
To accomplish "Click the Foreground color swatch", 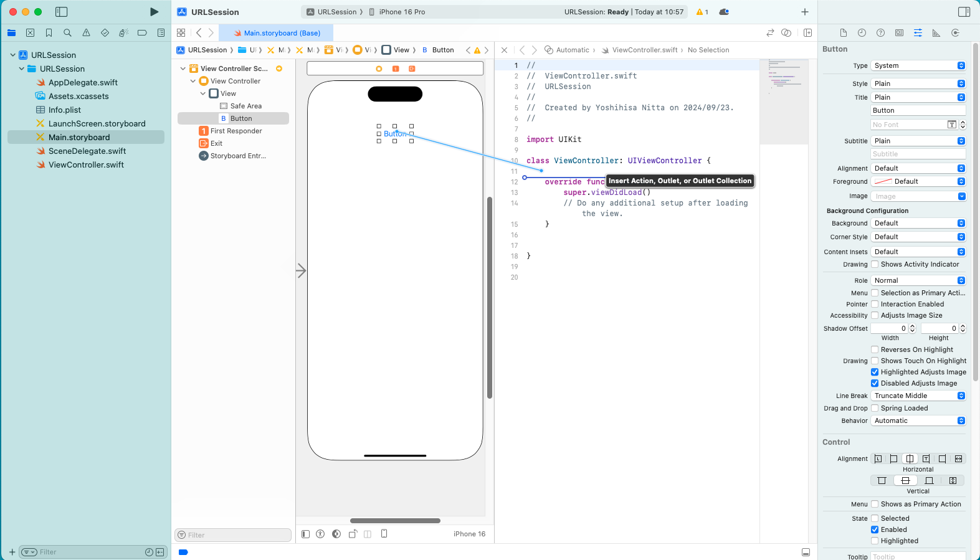I will [x=883, y=181].
